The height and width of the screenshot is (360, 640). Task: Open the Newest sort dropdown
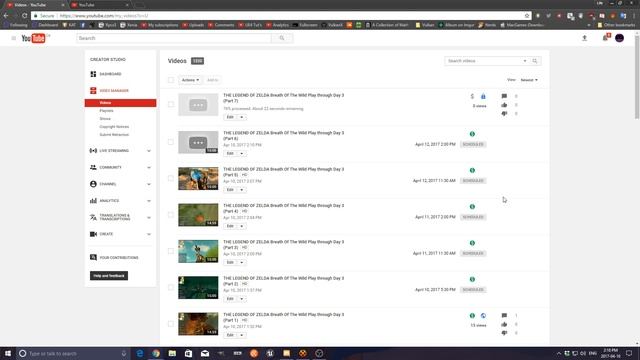point(529,80)
